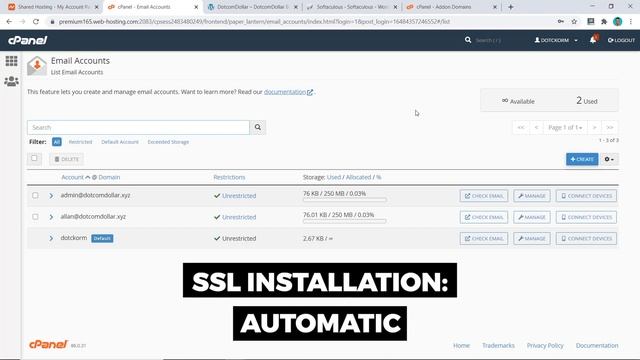Open a new browser tab
The width and height of the screenshot is (640, 360).
tap(510, 7)
